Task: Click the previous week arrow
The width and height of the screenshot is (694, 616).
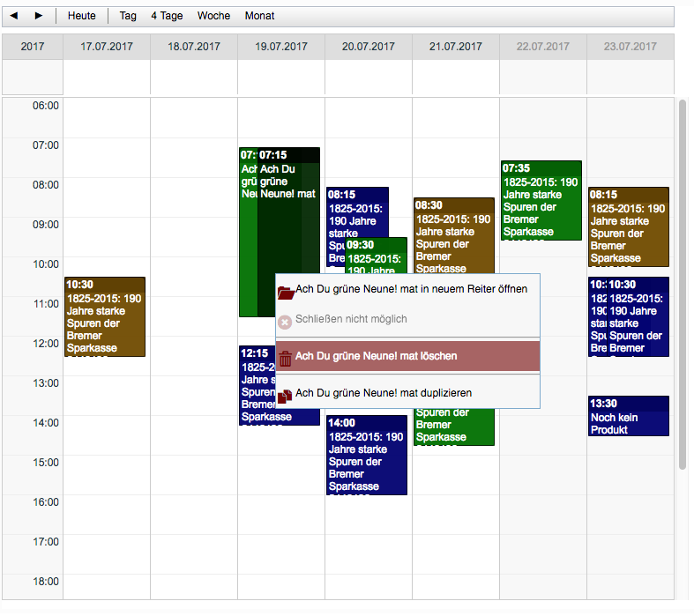Action: (x=14, y=16)
